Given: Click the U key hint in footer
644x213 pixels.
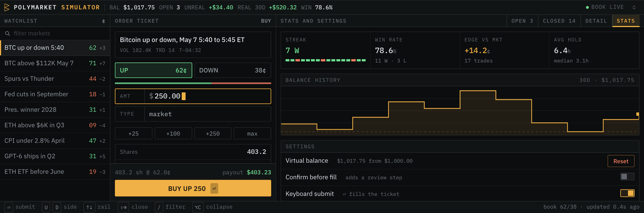Looking at the screenshot, I should tap(46, 207).
